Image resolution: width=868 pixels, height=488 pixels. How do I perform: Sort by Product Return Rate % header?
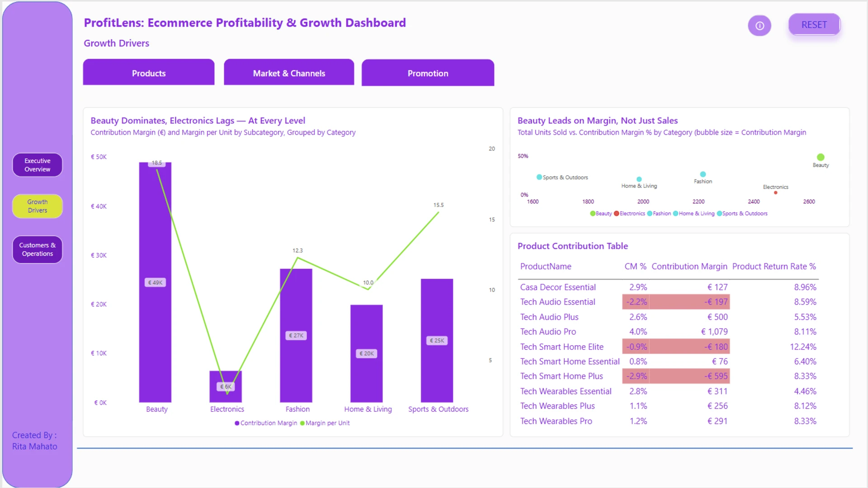(x=774, y=267)
